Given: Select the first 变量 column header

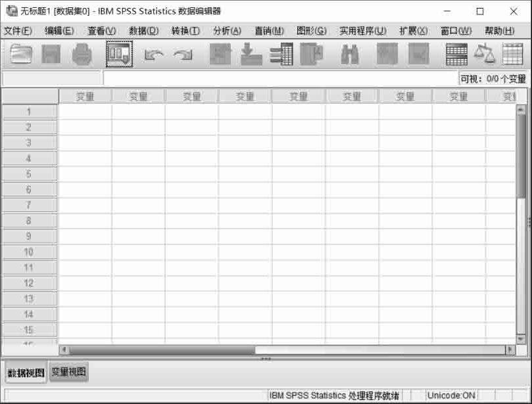Looking at the screenshot, I should coord(85,97).
